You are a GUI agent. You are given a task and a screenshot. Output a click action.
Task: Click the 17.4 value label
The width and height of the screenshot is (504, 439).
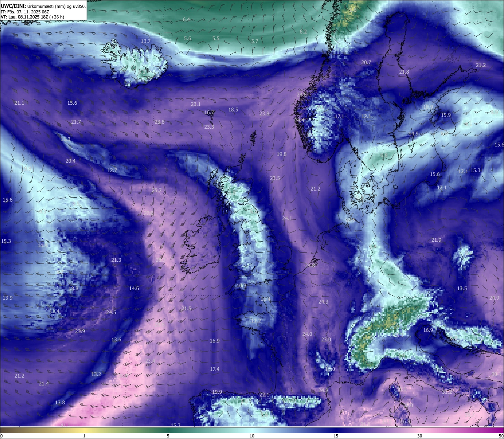[x=215, y=369]
